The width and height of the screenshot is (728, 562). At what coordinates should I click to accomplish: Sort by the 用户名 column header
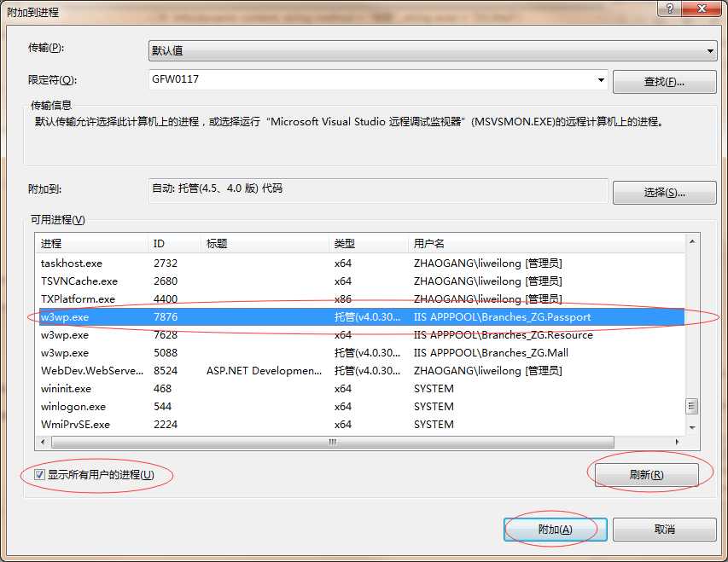pos(547,244)
